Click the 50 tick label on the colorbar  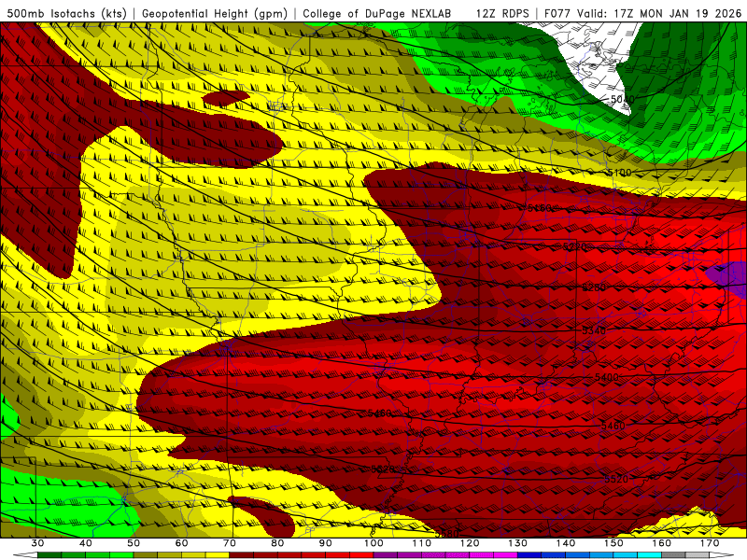[134, 543]
